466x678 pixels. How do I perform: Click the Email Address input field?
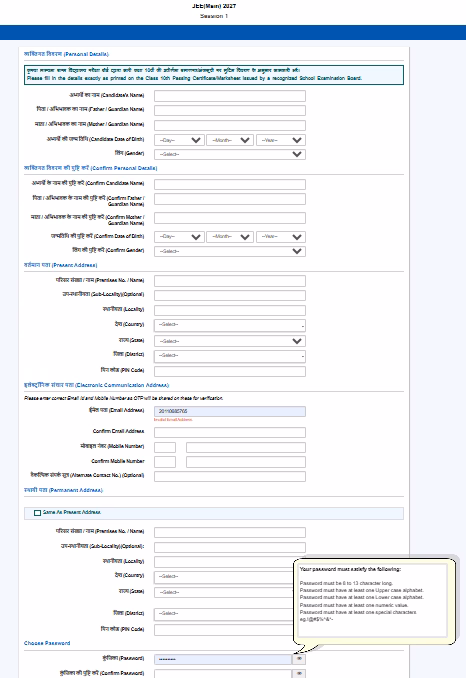[x=230, y=411]
